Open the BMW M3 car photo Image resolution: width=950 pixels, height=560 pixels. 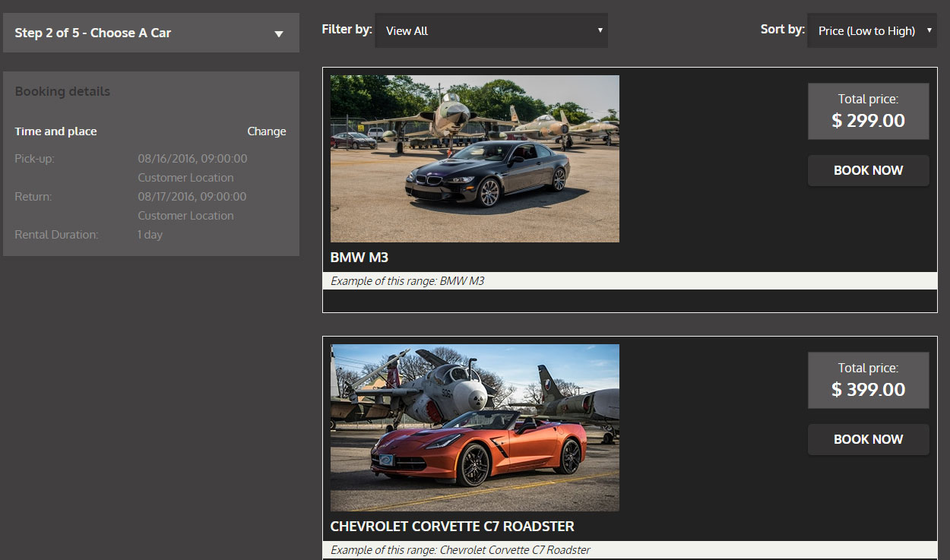point(475,159)
